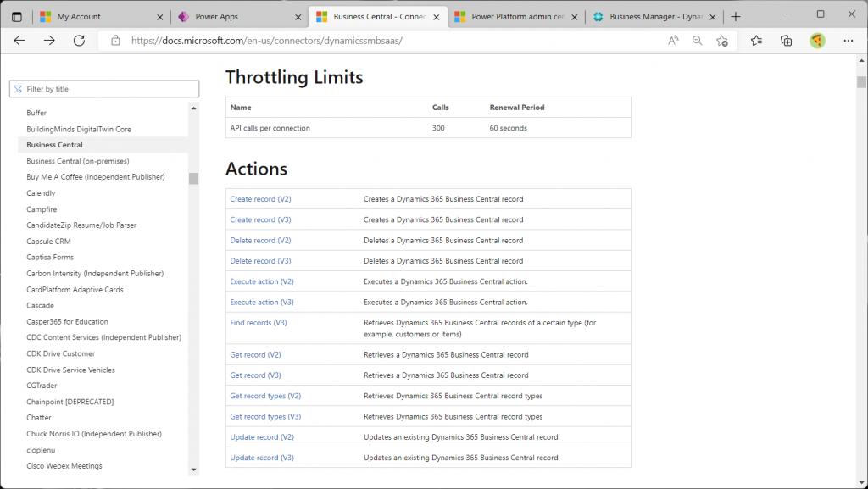
Task: Switch to the Power Apps tab
Action: (239, 17)
